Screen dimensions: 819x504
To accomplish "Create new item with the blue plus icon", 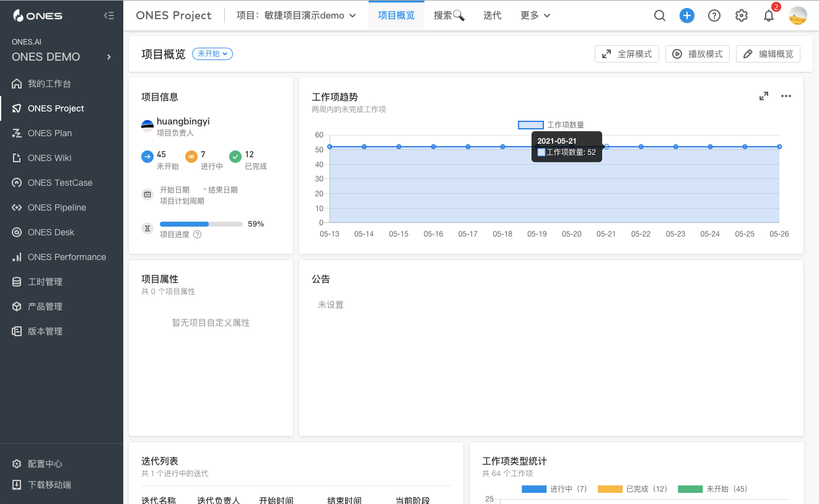I will tap(686, 15).
